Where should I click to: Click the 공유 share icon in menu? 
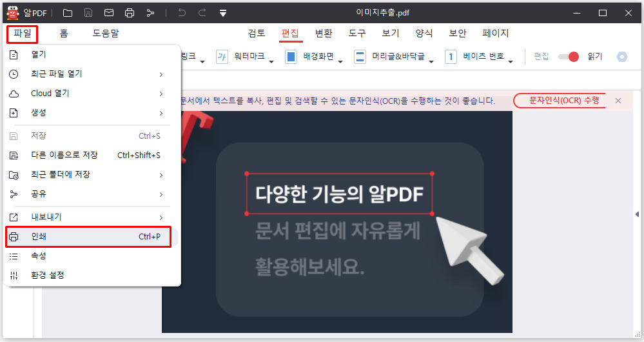tap(14, 194)
